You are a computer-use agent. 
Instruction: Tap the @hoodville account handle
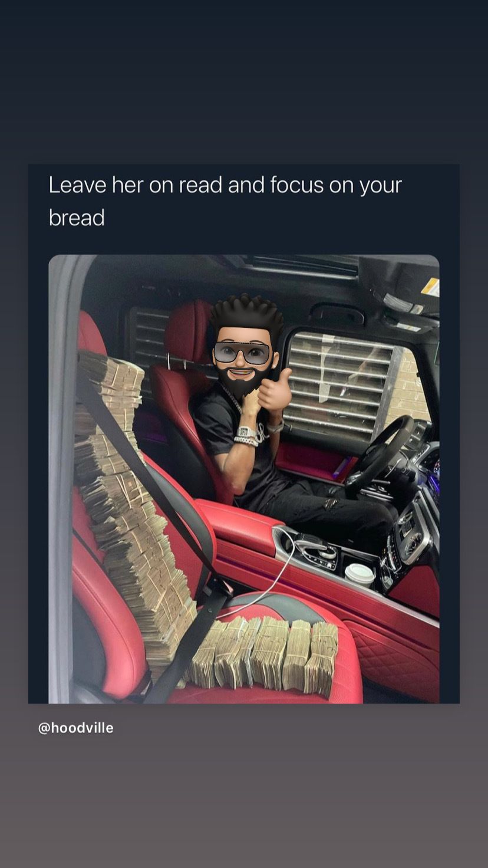coord(75,728)
